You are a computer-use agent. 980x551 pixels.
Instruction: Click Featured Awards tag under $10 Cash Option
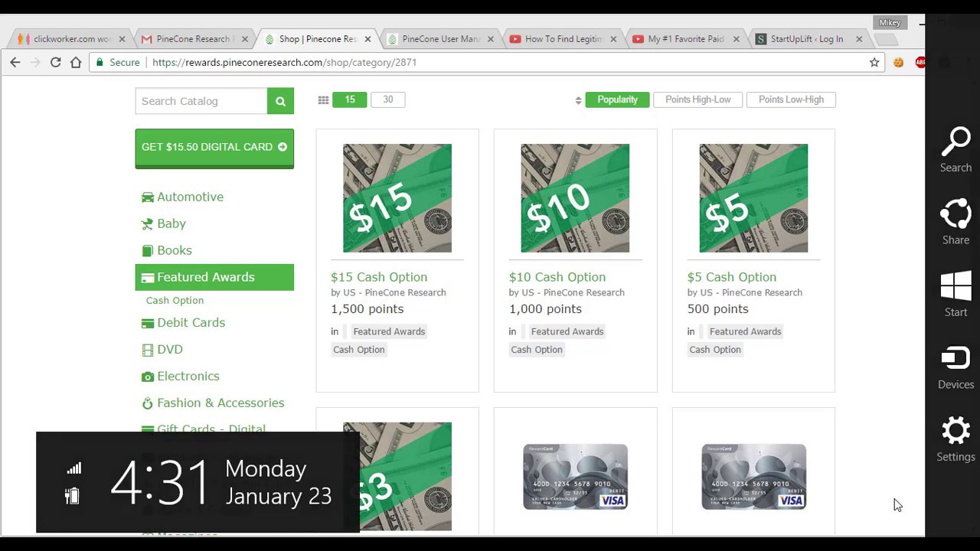tap(567, 331)
